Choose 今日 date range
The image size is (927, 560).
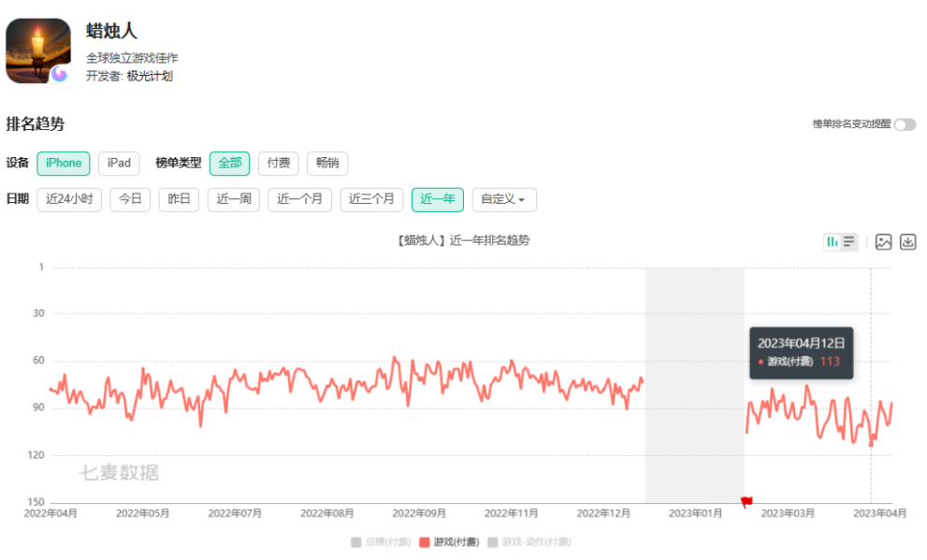pos(130,200)
